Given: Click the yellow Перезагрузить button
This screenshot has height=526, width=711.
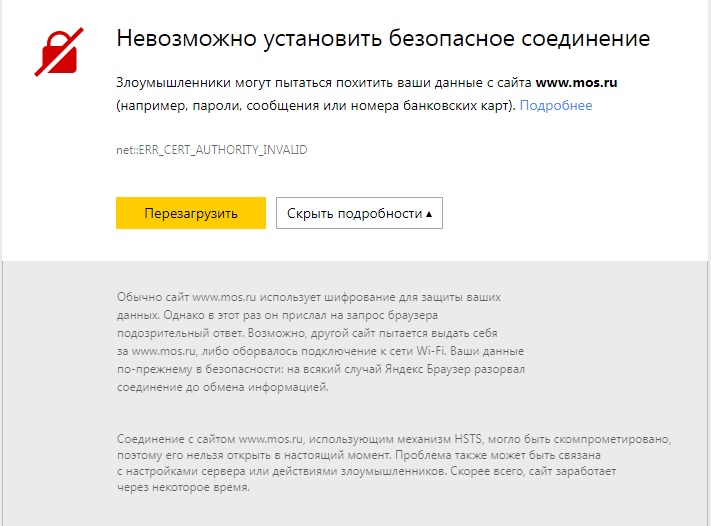Looking at the screenshot, I should [x=191, y=213].
